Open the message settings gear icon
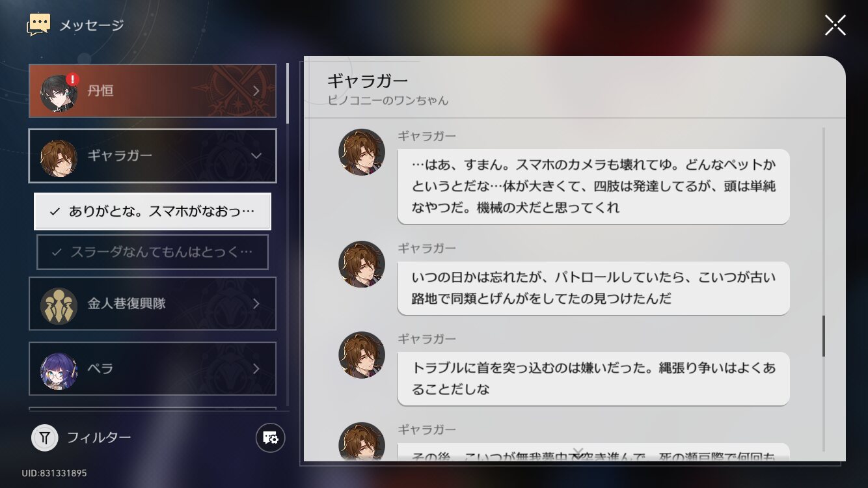This screenshot has height=488, width=868. click(x=270, y=438)
